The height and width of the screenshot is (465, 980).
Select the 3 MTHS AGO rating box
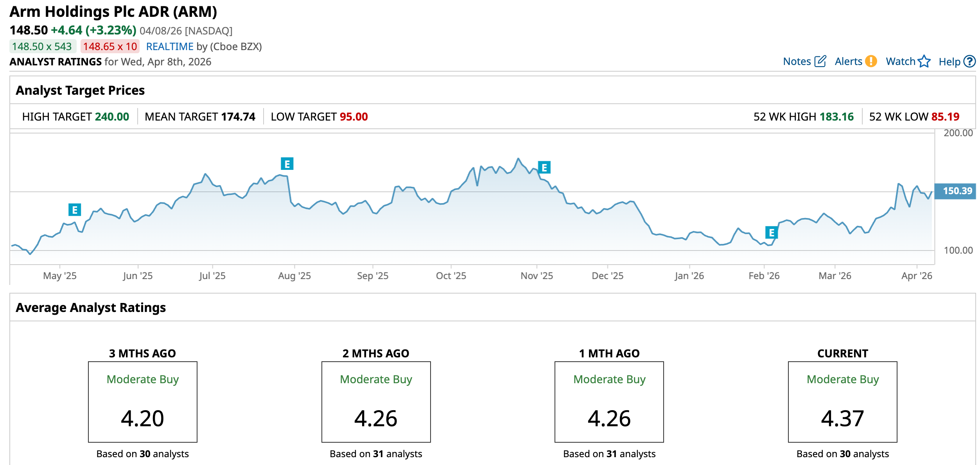click(x=142, y=402)
